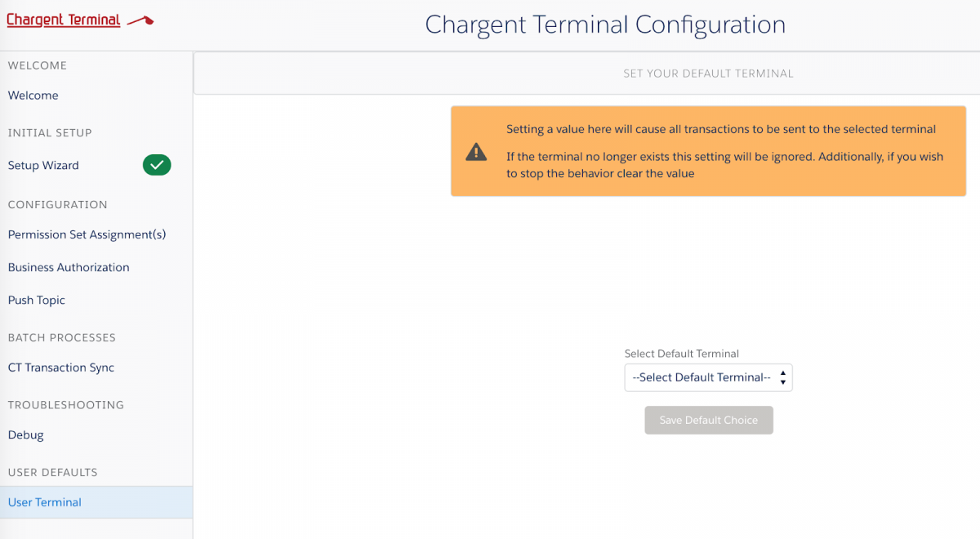
Task: Click the Troubleshooting section heading
Action: (x=66, y=405)
